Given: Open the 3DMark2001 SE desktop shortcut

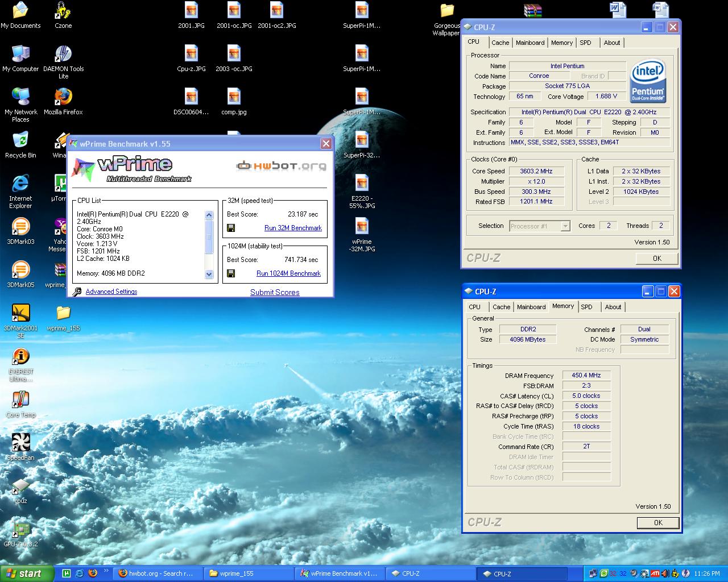Looking at the screenshot, I should coord(20,321).
